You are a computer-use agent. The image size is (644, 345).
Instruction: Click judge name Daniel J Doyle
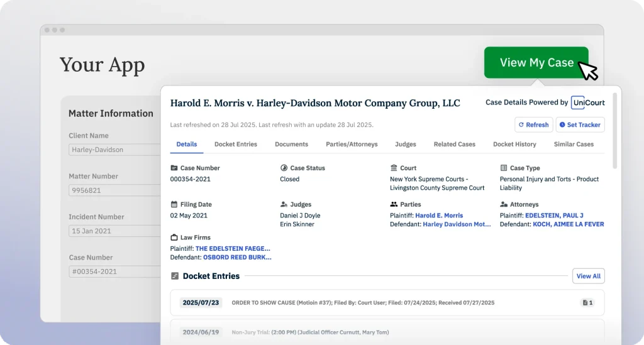tap(300, 216)
